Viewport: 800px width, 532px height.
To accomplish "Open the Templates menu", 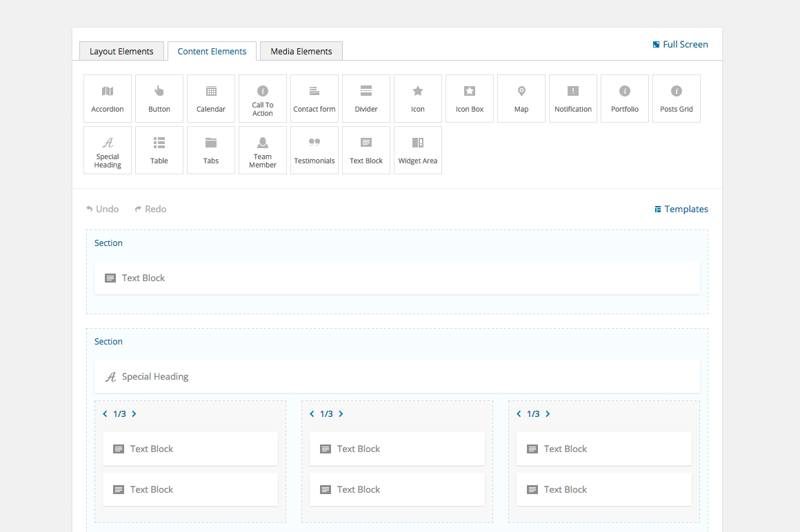I will [x=681, y=209].
